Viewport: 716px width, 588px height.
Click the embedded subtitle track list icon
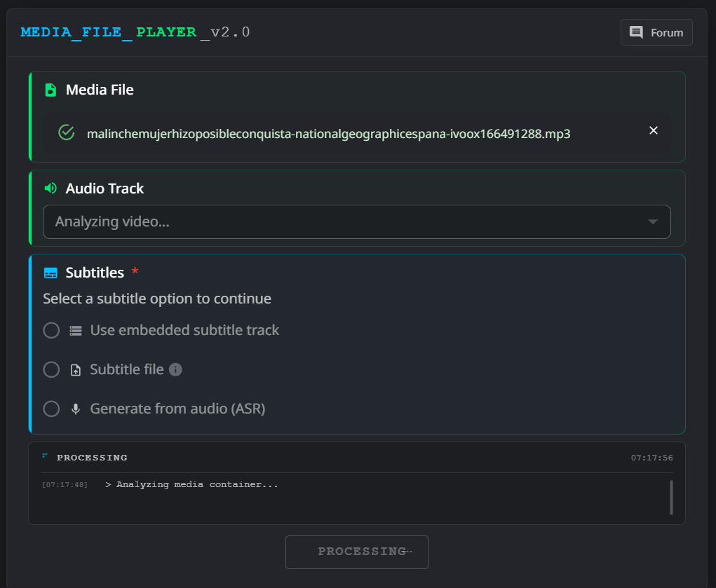[76, 331]
